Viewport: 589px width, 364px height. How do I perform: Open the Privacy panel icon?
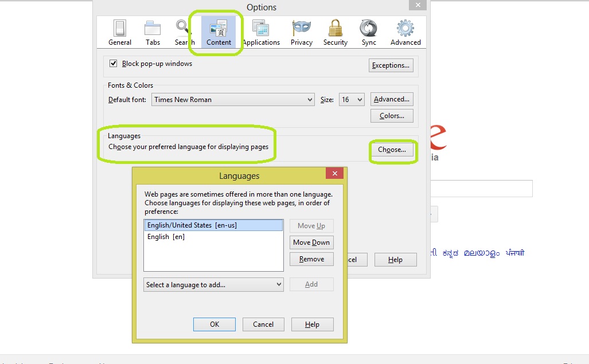pyautogui.click(x=301, y=32)
